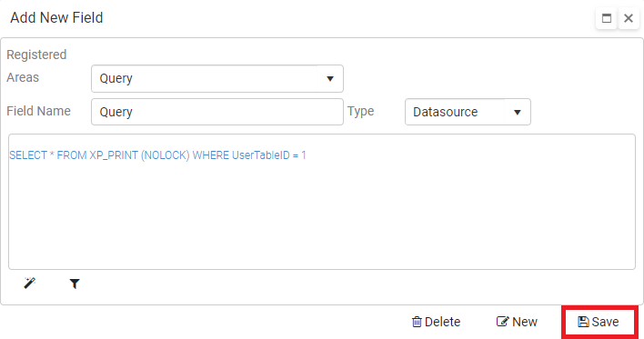Create a New field entry
Screen dimensions: 644x339
(517, 322)
